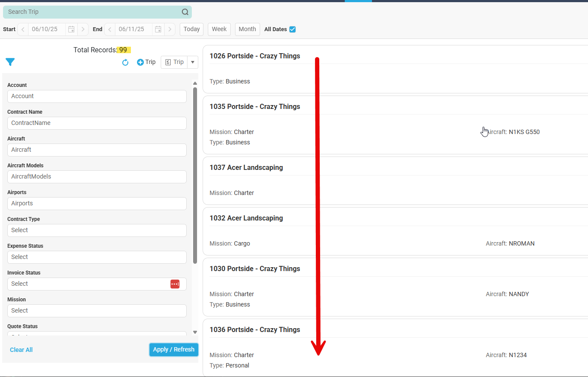Click the blue filter funnel icon
Image resolution: width=588 pixels, height=377 pixels.
click(10, 62)
